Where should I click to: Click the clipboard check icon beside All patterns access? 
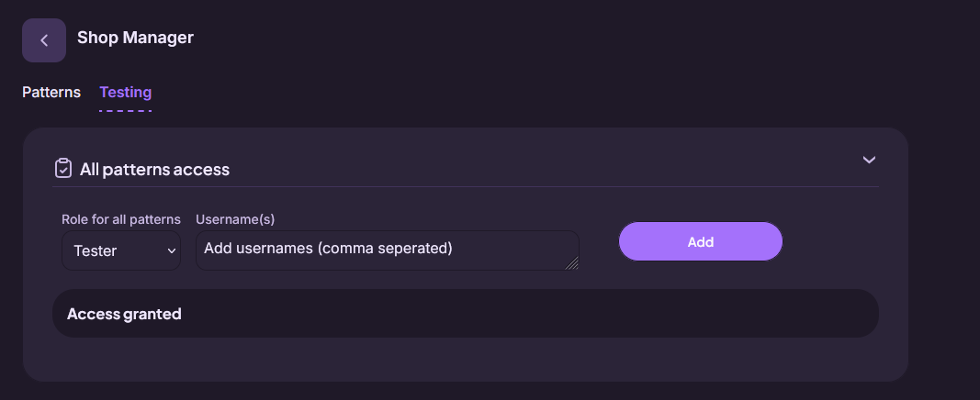(x=63, y=169)
